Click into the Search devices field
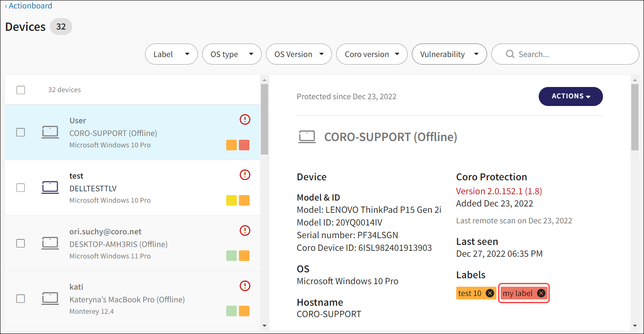 (x=571, y=54)
